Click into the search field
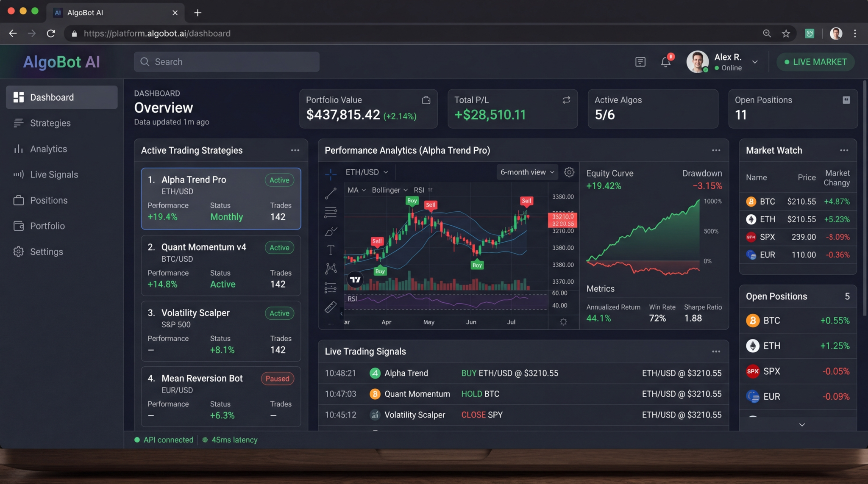The width and height of the screenshot is (868, 484). tap(227, 61)
